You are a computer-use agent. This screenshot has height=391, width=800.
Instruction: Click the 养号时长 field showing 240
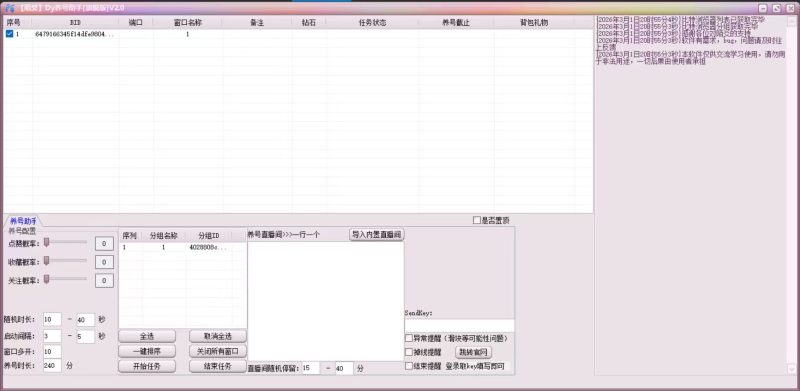click(x=52, y=365)
